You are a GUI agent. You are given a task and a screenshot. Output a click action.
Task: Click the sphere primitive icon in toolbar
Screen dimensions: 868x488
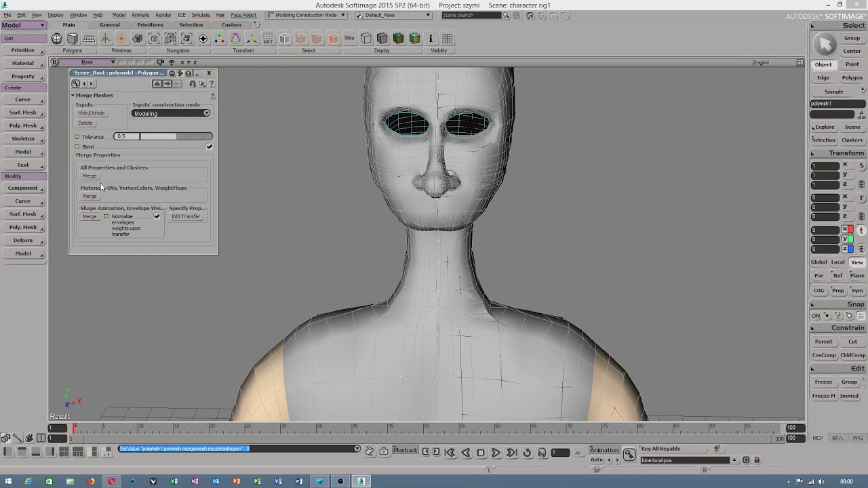click(x=57, y=39)
